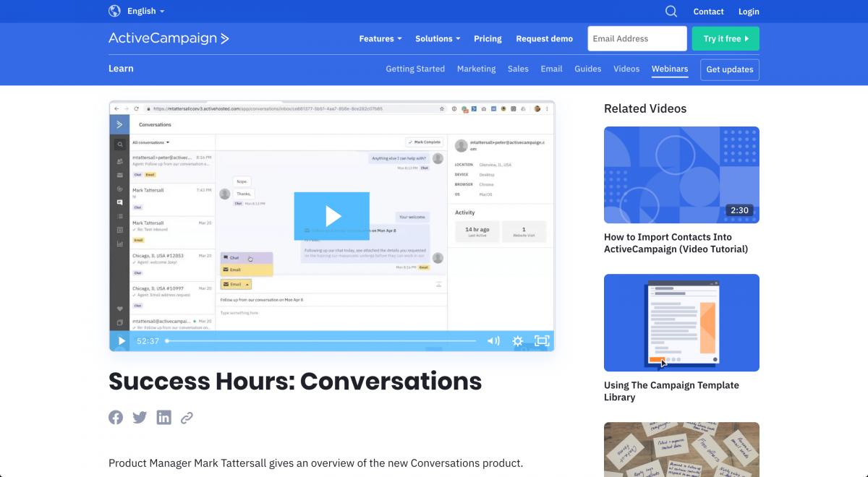Open the Learn section home
This screenshot has width=868, height=477.
(x=121, y=69)
